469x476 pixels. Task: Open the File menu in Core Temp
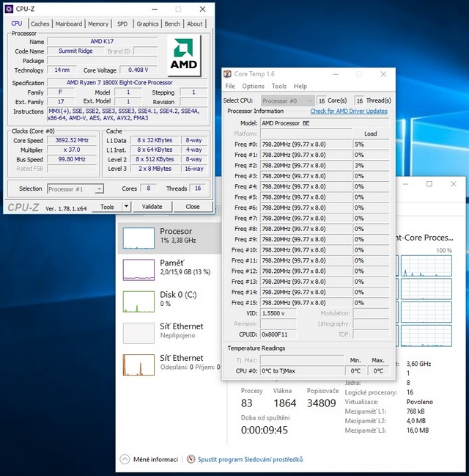tap(230, 87)
